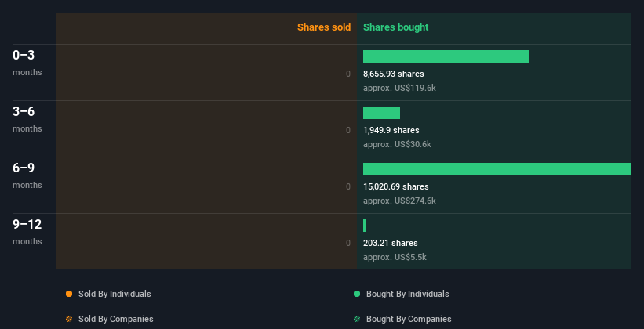The height and width of the screenshot is (329, 644).
Task: Click the sold zero in 3–6 months row
Action: coord(348,130)
